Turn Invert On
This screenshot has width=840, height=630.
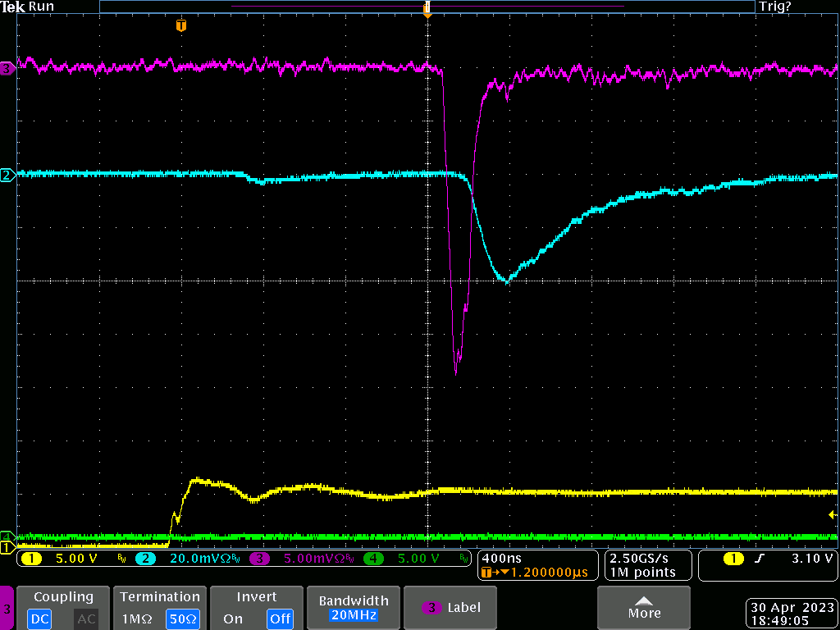tap(233, 619)
